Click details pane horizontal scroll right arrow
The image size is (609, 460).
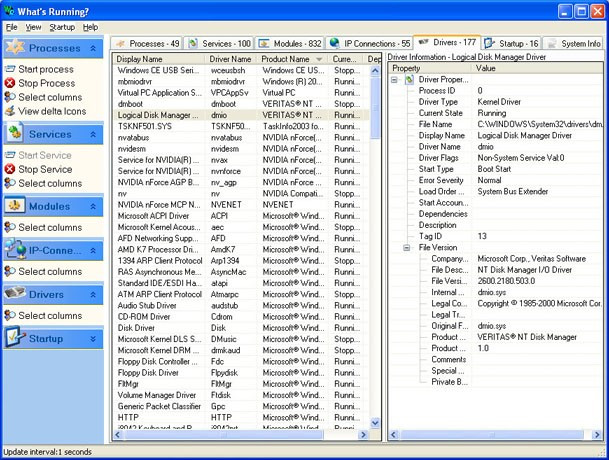click(597, 435)
